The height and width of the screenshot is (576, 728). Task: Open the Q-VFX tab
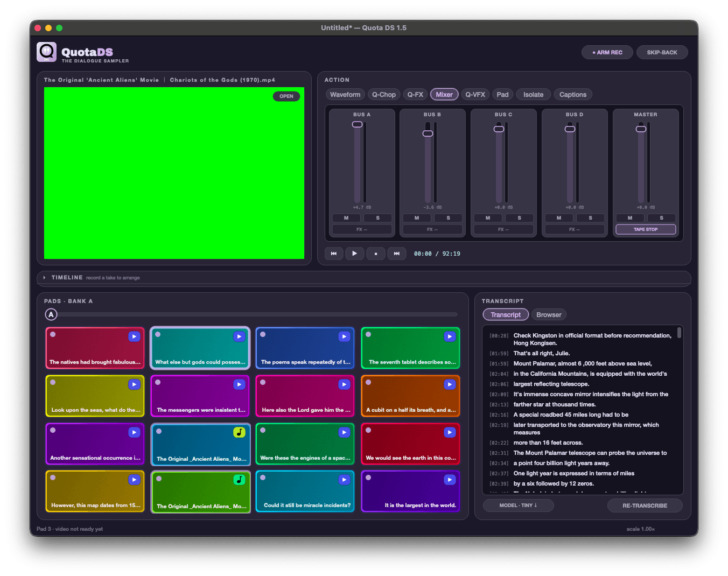pyautogui.click(x=475, y=95)
